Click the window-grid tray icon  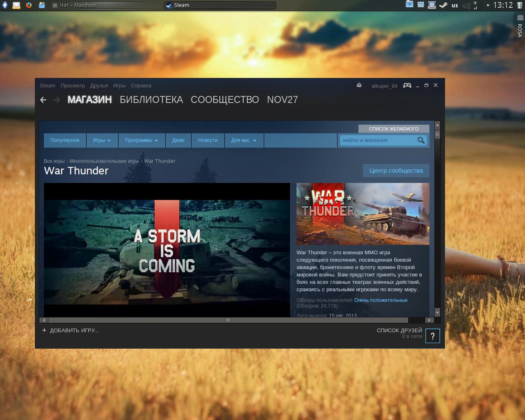coord(421,5)
